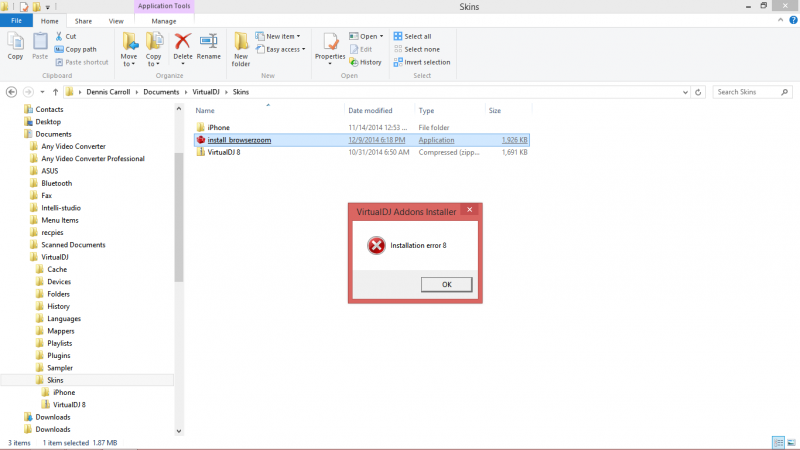Select the Intelli-studio folder in tree
This screenshot has width=800, height=450.
point(61,208)
